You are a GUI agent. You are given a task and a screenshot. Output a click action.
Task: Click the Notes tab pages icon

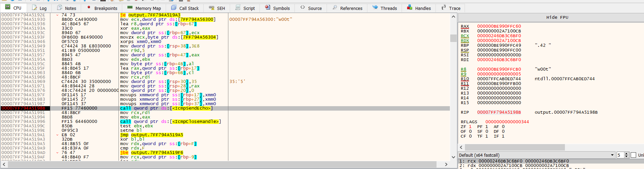click(60, 8)
